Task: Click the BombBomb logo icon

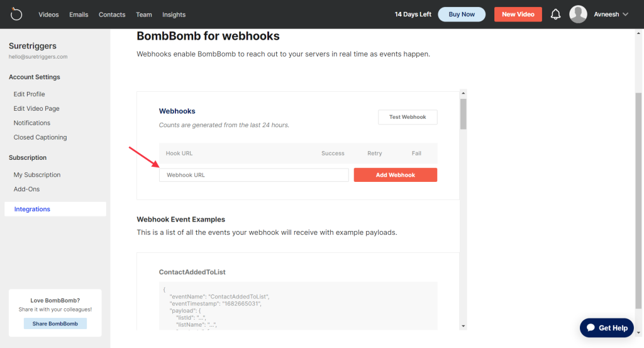Action: 16,14
